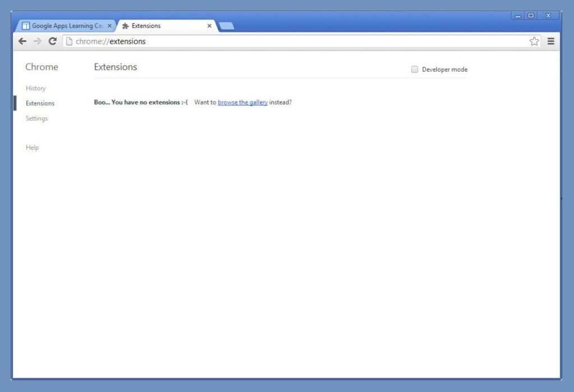Go back using the back arrow
Screen dimensions: 574x392
pos(22,41)
